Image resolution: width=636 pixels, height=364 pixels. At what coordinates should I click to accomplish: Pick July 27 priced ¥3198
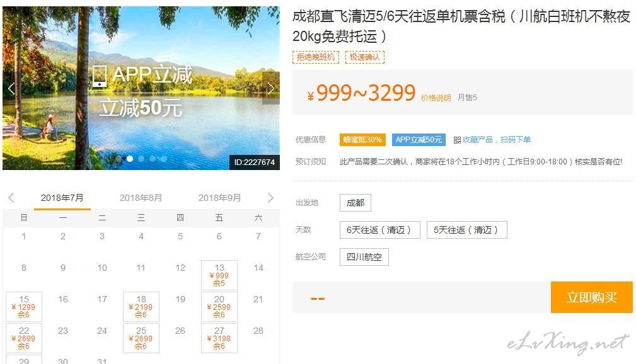pyautogui.click(x=219, y=338)
